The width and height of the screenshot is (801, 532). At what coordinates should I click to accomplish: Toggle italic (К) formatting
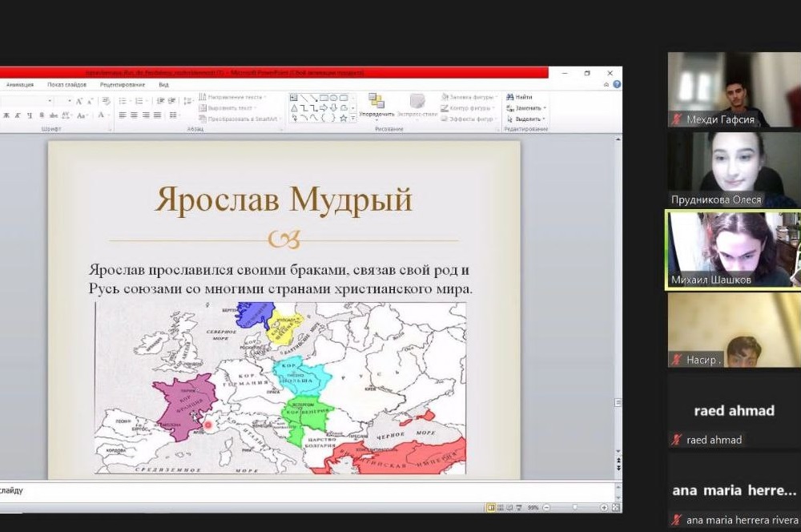coord(18,115)
